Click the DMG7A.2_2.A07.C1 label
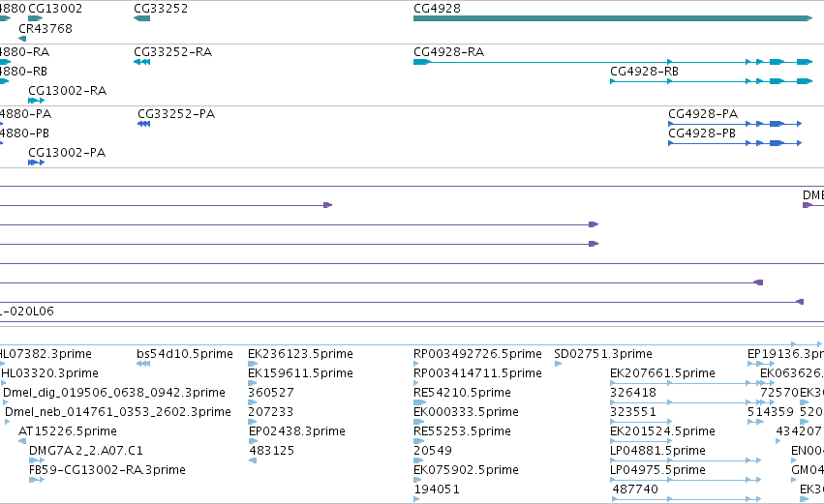824x504 pixels. pyautogui.click(x=86, y=451)
